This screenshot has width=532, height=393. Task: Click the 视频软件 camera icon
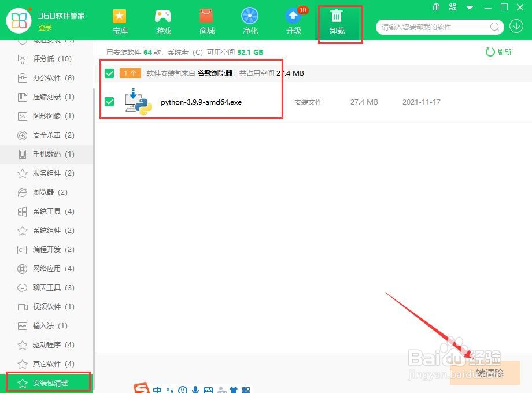click(x=23, y=307)
